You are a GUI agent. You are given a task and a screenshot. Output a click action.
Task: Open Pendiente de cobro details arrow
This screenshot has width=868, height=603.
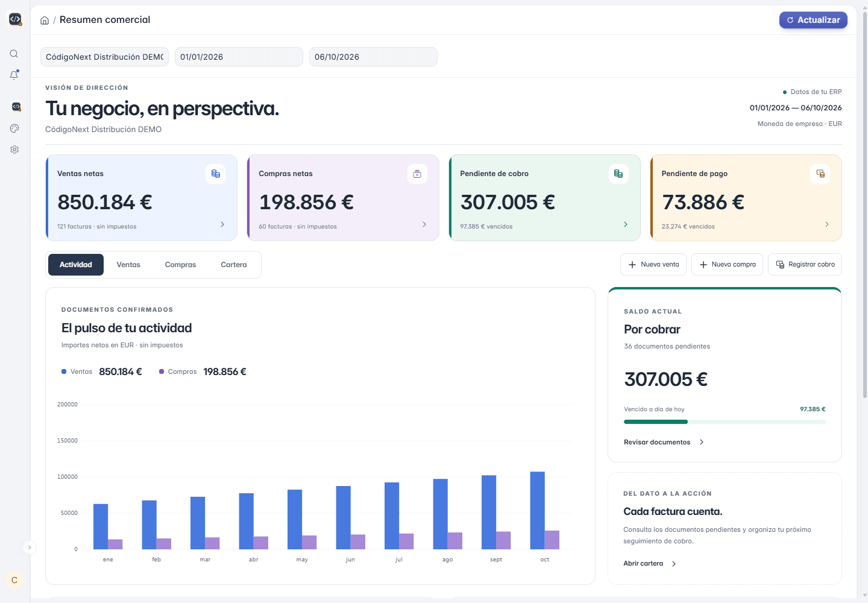(x=626, y=224)
